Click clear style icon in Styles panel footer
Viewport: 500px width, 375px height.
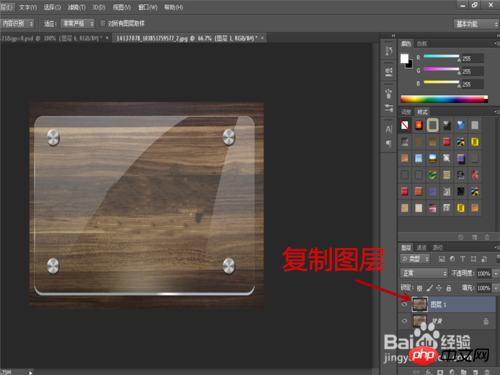461,237
